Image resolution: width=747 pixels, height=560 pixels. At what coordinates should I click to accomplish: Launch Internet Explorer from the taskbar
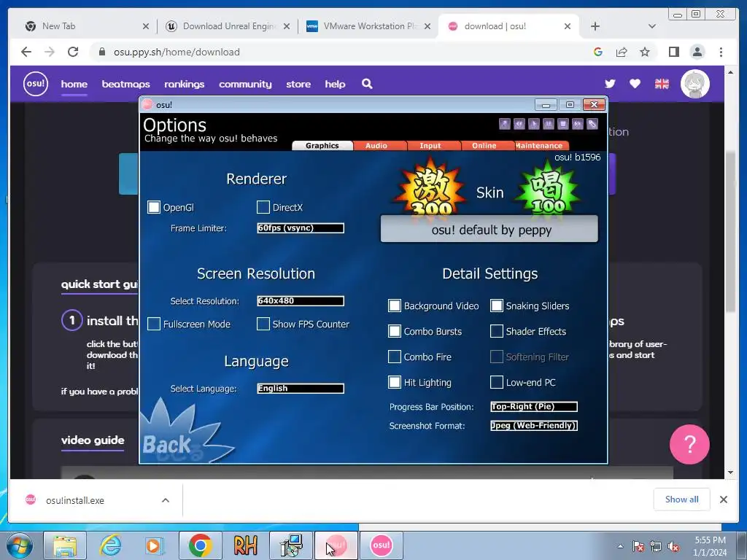pyautogui.click(x=111, y=545)
